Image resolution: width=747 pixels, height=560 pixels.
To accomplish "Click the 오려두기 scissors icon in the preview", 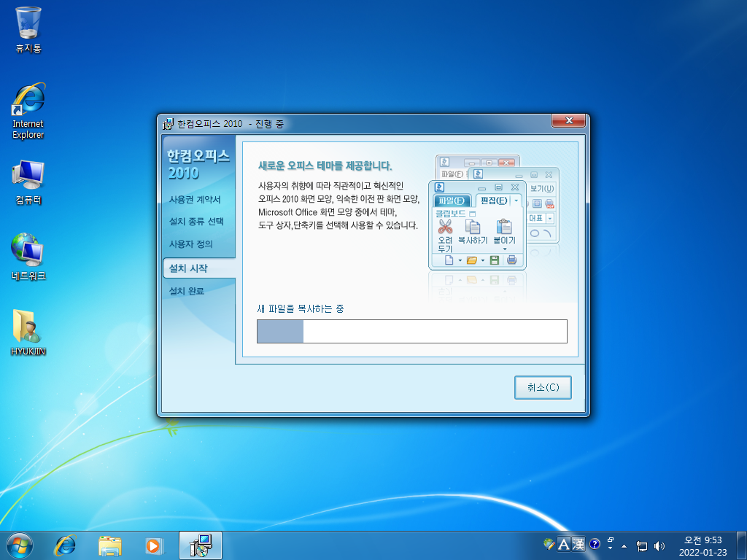I will 446,226.
